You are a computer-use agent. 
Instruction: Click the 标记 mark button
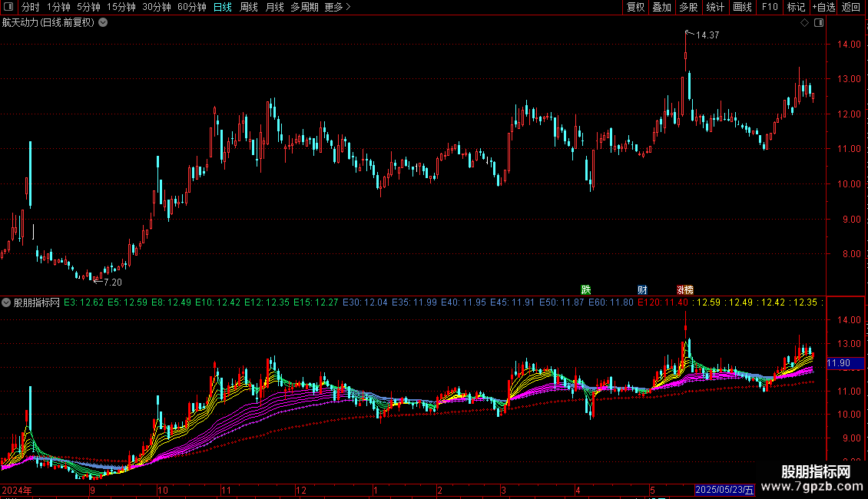tap(796, 7)
